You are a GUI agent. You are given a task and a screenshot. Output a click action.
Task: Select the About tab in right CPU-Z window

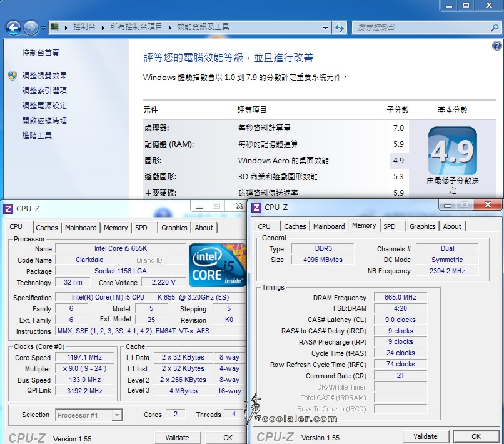[452, 226]
